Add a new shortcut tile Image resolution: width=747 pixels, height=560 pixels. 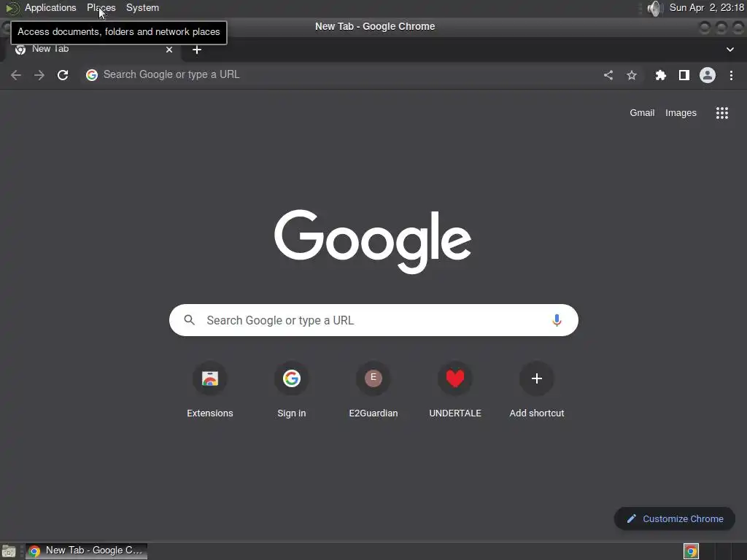pos(537,390)
